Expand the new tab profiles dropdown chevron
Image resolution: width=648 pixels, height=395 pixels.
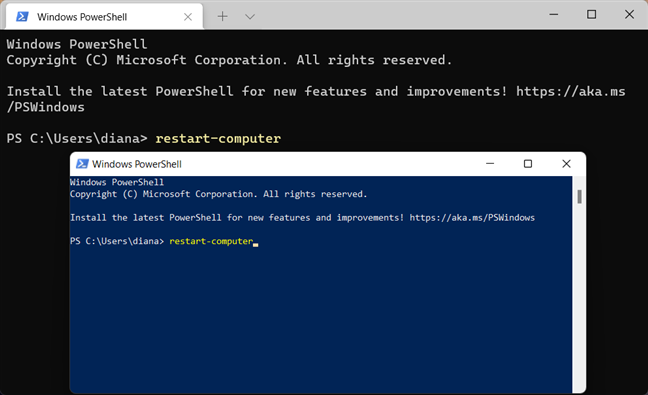250,17
